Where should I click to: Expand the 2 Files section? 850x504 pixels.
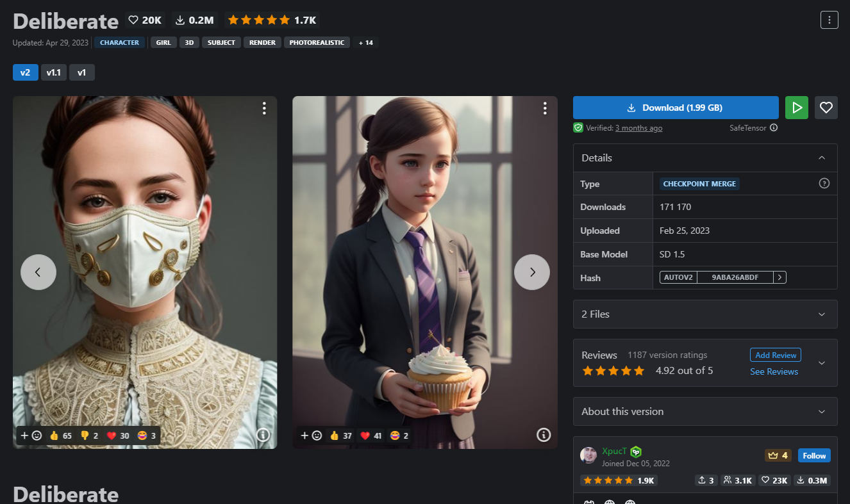(705, 314)
